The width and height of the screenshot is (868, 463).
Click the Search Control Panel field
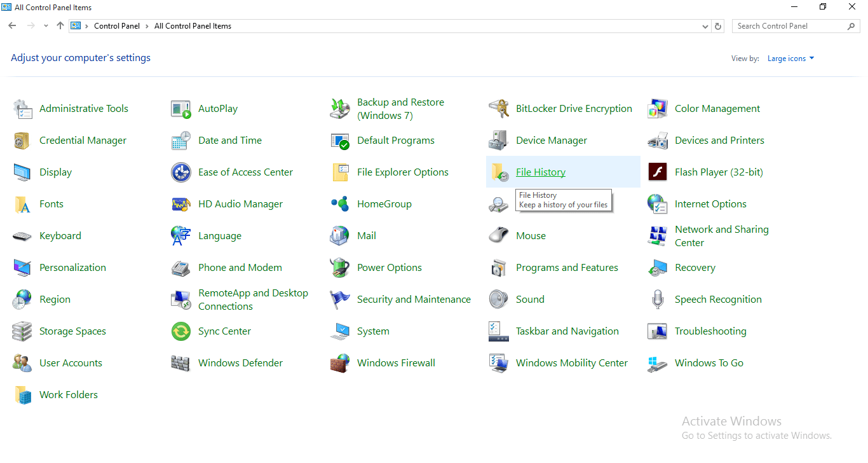[x=796, y=26]
